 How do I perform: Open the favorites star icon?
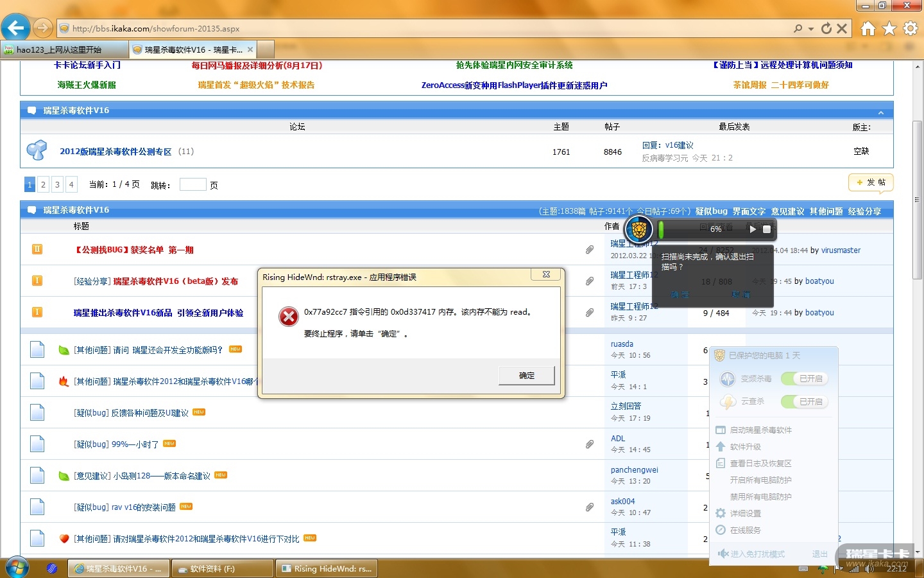tap(889, 28)
